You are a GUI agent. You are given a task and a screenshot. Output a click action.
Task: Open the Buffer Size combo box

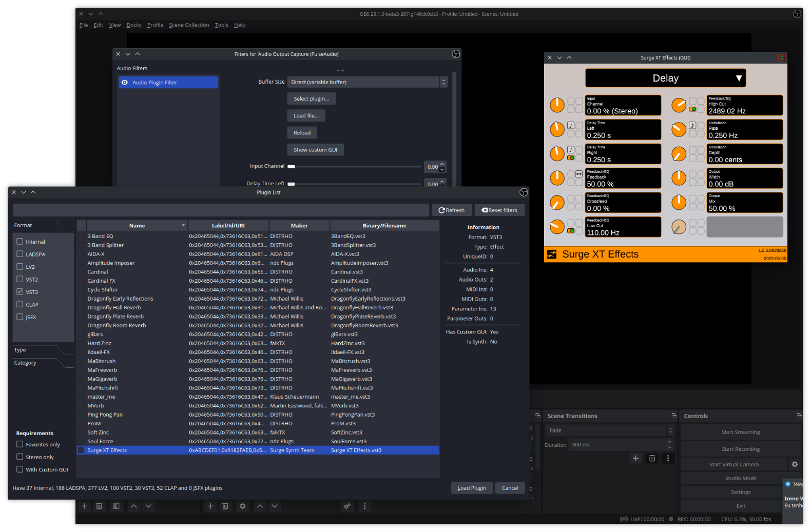(368, 82)
